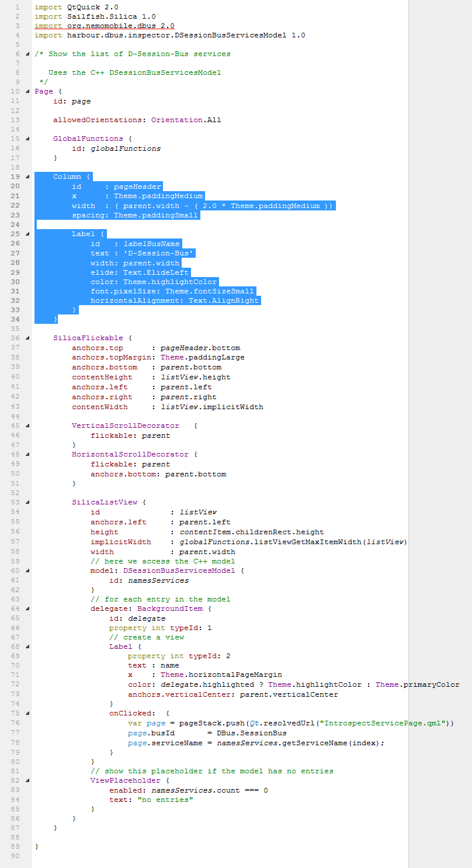
Task: Click selected 'labelBusName' id value
Action: pyautogui.click(x=151, y=243)
